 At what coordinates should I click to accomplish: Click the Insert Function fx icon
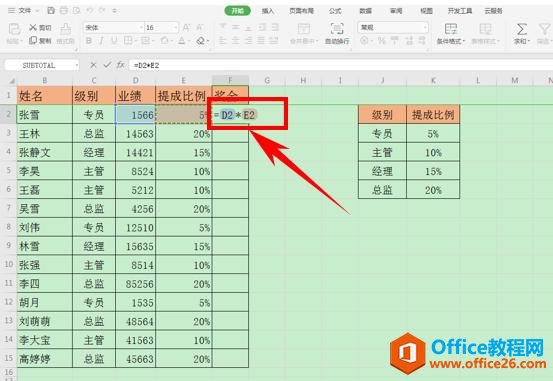(x=121, y=65)
